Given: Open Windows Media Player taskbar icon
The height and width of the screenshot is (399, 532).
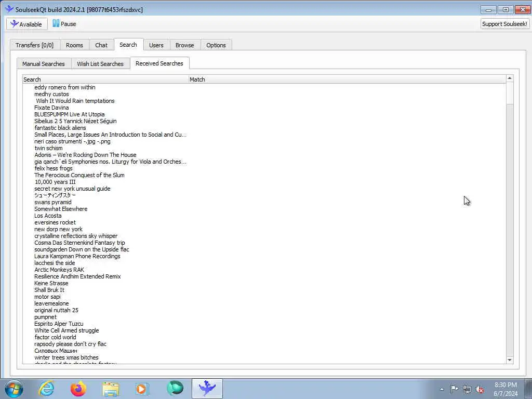Looking at the screenshot, I should click(142, 389).
